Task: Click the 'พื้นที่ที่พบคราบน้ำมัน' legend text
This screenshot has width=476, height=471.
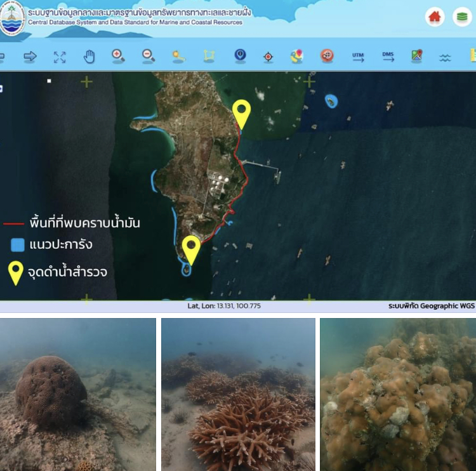Action: (x=84, y=223)
